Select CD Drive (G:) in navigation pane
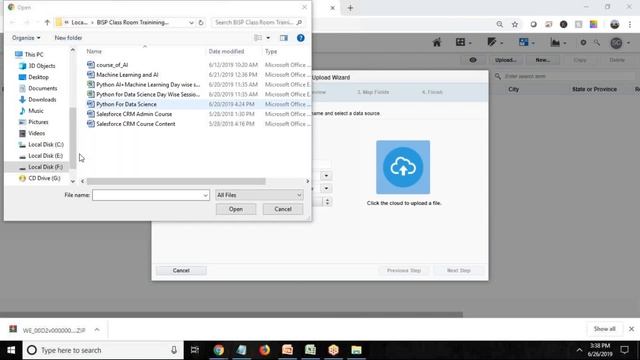640x360 pixels. coord(44,178)
